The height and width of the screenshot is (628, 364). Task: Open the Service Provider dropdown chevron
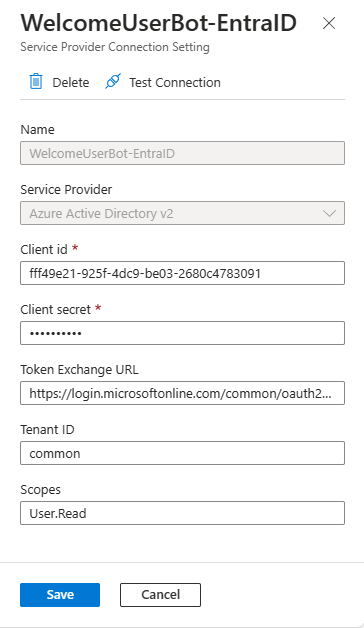tap(330, 213)
